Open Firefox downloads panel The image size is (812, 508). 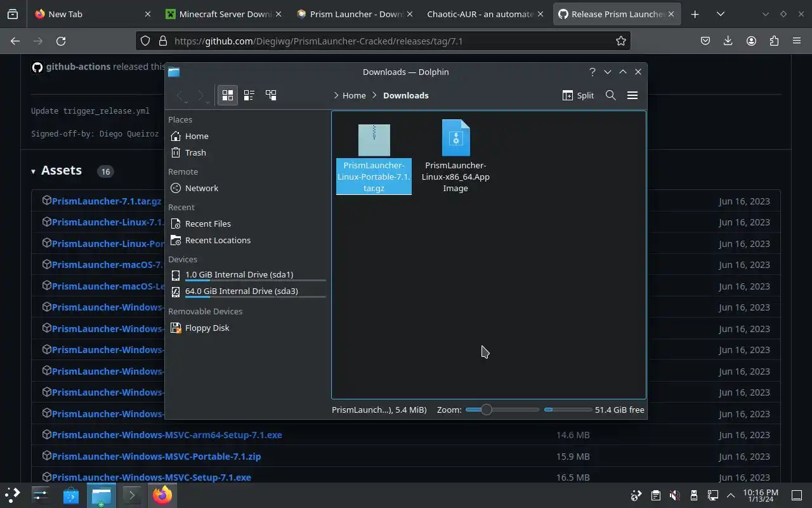[728, 41]
